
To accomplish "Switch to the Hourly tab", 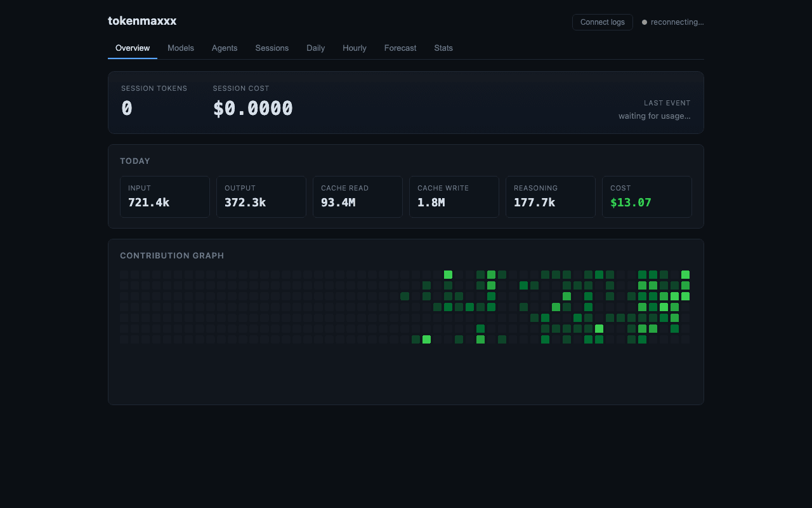I will pos(355,48).
